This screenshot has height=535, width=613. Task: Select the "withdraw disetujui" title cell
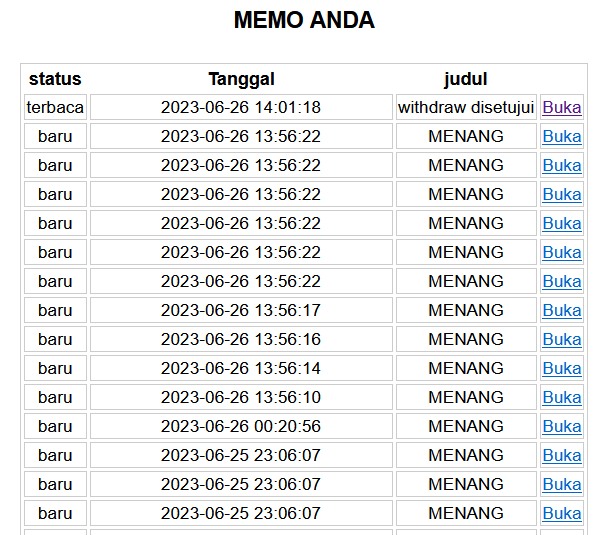coord(466,107)
